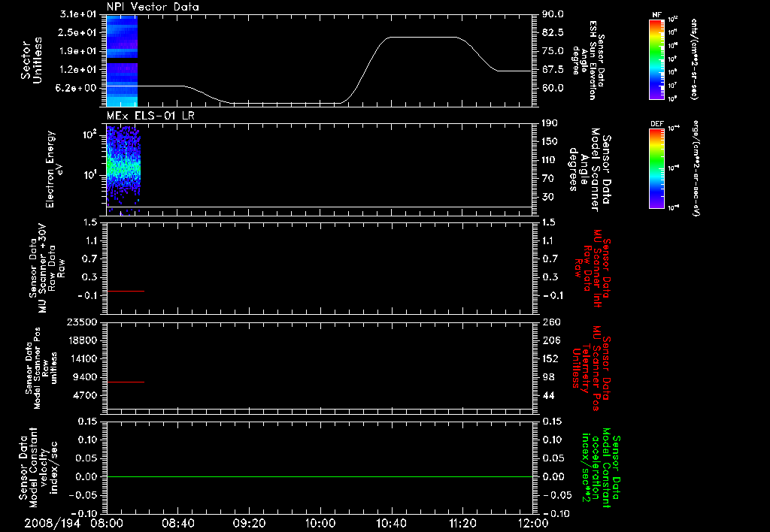This screenshot has width=770, height=532.
Task: Click the 'Electron Energy eV' axis title
Action: (x=54, y=169)
